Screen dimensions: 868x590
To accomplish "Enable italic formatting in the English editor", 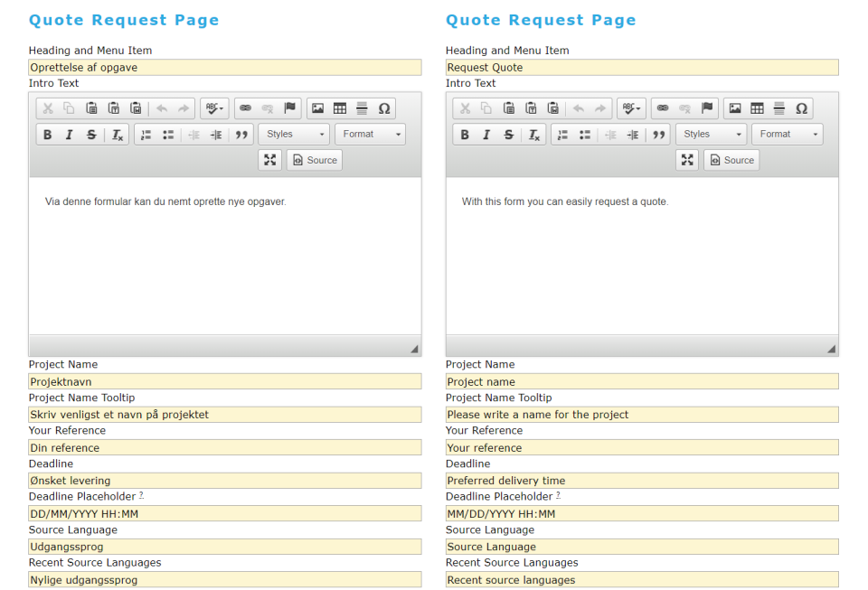I will (x=486, y=135).
